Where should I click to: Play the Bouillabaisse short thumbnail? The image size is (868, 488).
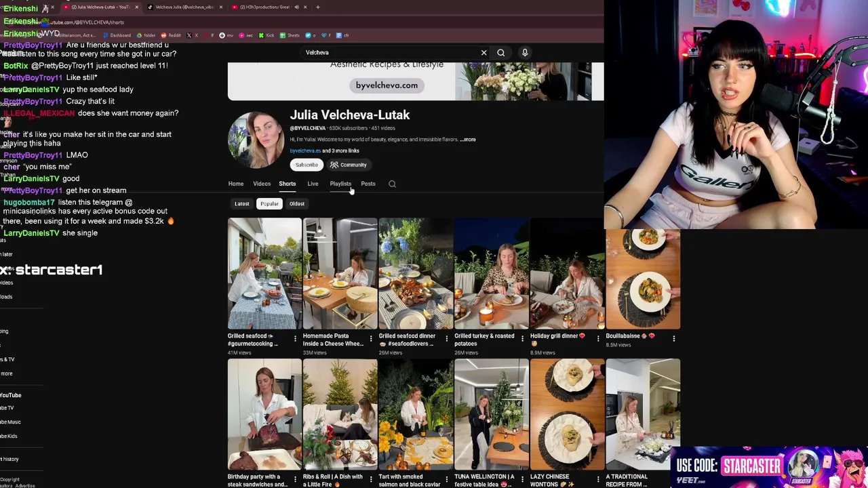[x=643, y=279]
